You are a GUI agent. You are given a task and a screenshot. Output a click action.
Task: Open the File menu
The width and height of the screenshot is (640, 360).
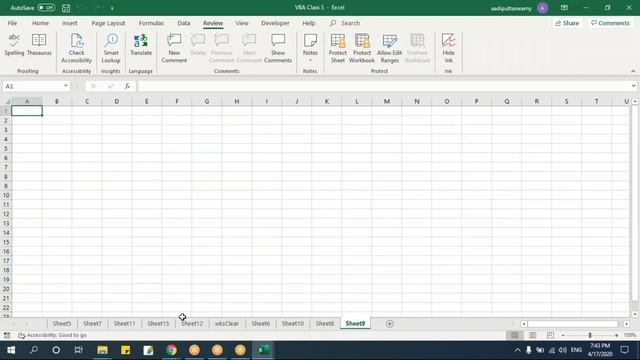12,23
